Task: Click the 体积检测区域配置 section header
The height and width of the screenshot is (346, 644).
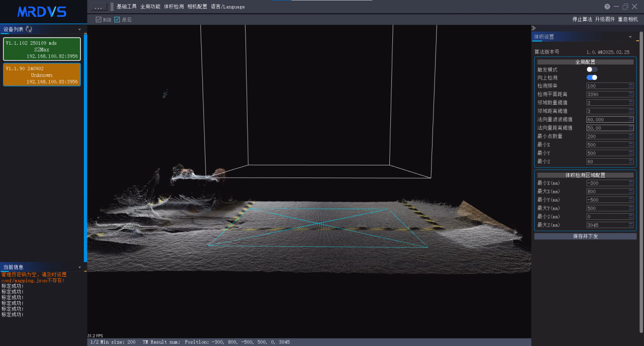Action: point(585,175)
